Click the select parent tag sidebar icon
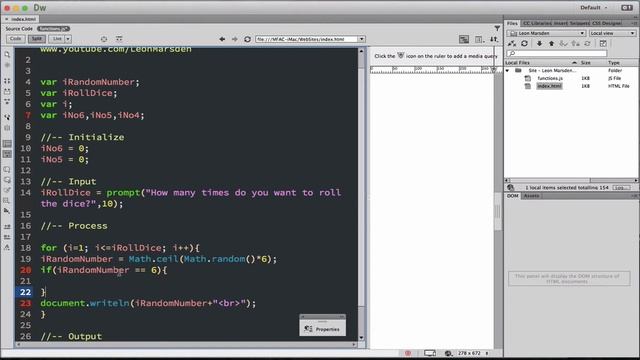 [x=7, y=117]
